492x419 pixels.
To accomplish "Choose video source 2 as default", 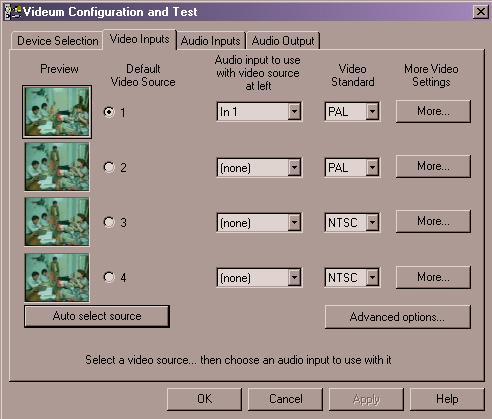I will point(109,167).
